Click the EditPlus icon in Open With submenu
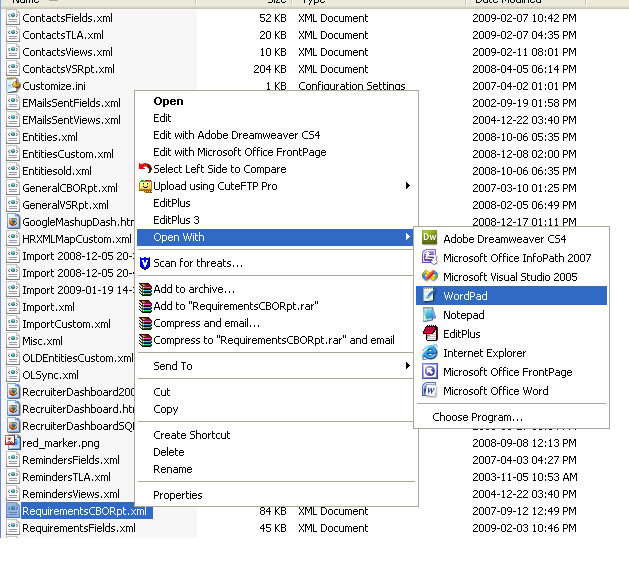The image size is (629, 571). tap(430, 333)
